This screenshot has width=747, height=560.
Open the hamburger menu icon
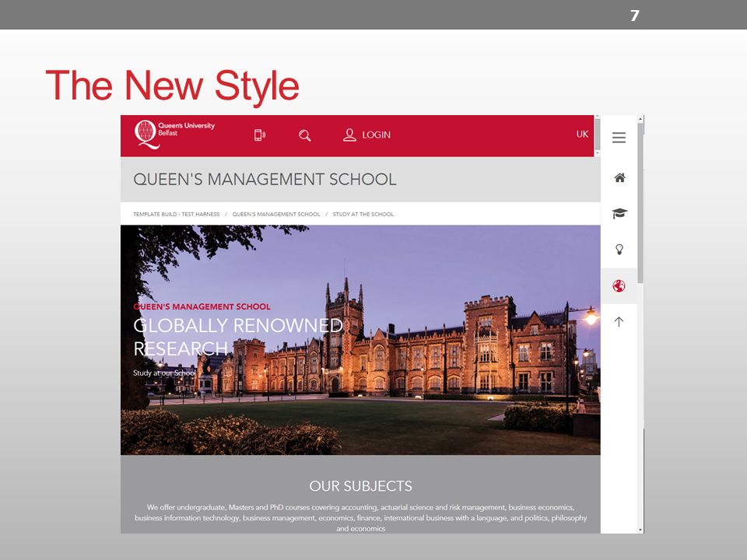click(x=619, y=138)
